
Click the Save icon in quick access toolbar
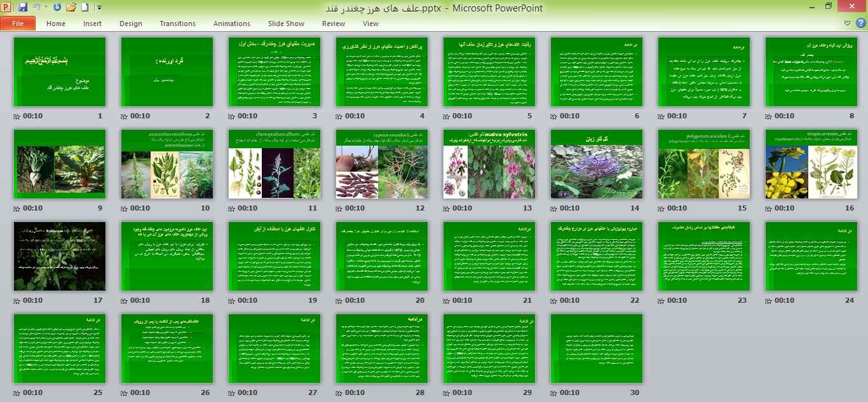click(x=23, y=8)
